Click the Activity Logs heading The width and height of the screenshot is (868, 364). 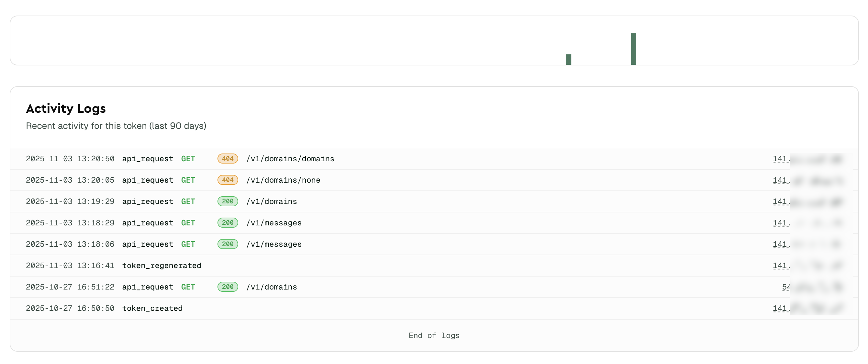point(66,108)
